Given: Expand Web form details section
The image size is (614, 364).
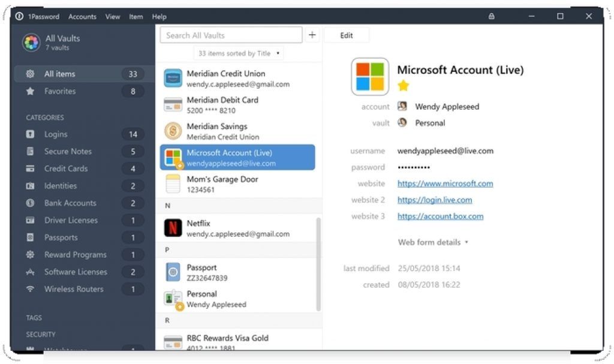Looking at the screenshot, I should click(x=433, y=242).
